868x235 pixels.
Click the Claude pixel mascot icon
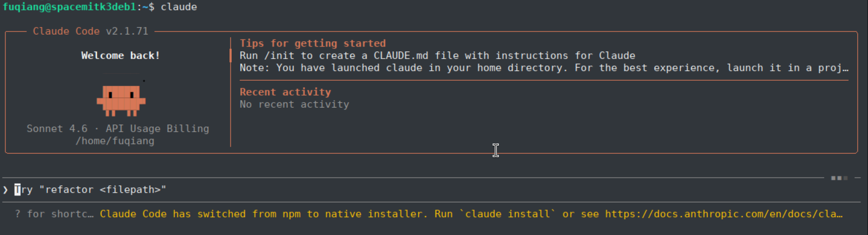121,101
